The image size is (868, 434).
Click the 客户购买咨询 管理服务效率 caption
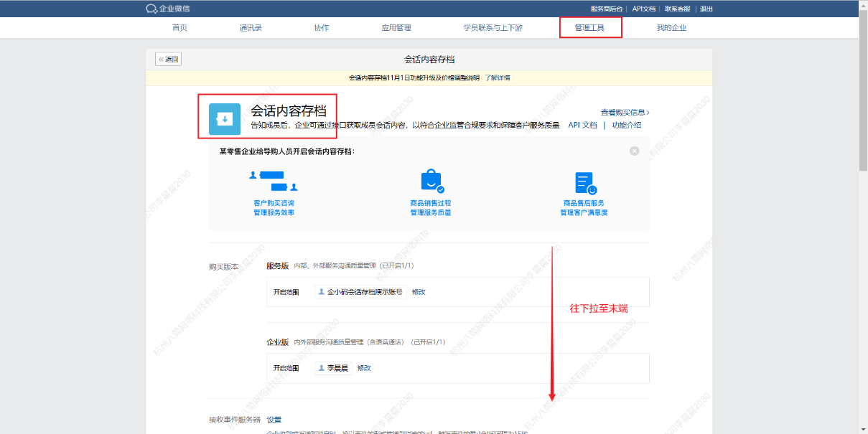274,208
